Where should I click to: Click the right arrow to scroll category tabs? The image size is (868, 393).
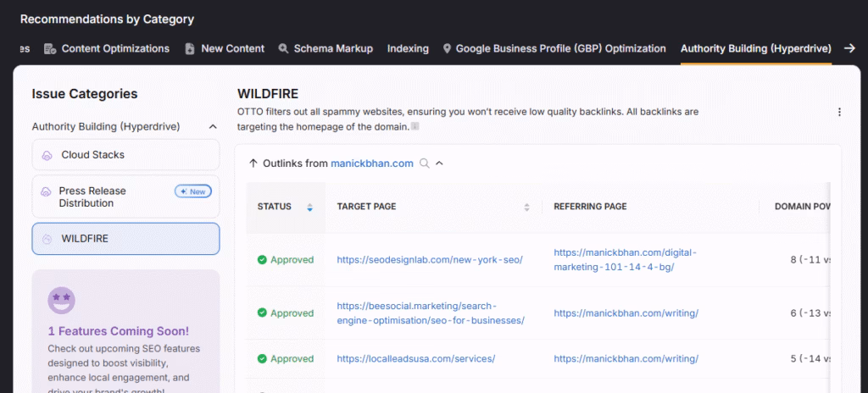pyautogui.click(x=849, y=48)
